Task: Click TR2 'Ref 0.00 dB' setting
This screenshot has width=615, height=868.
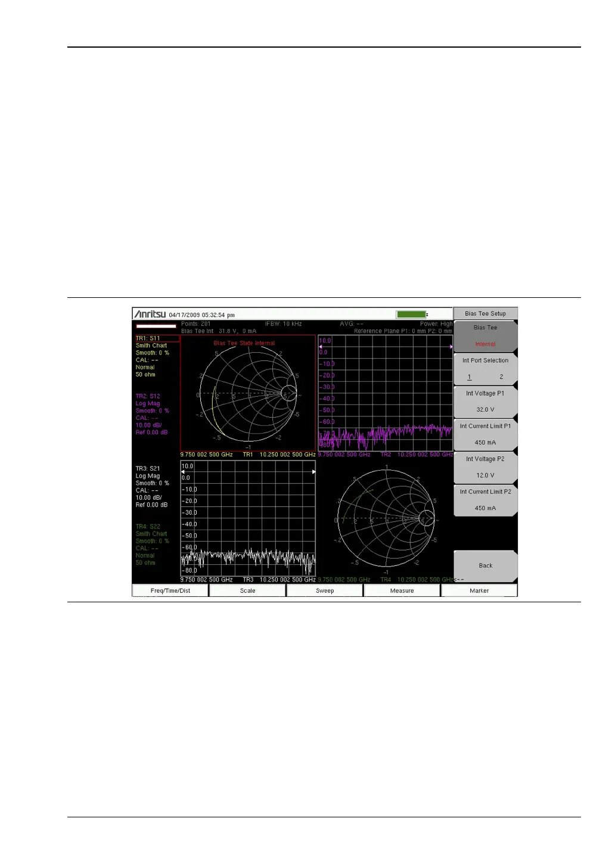Action: point(151,433)
